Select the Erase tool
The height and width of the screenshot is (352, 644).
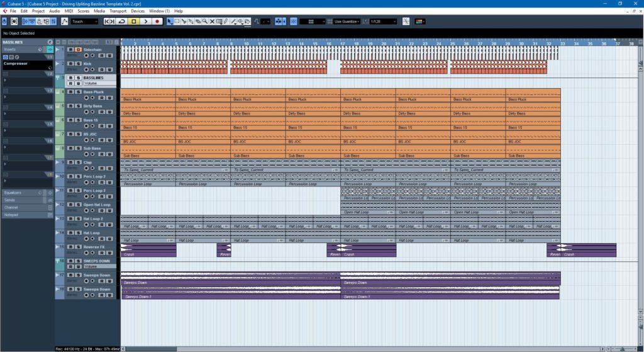(198, 21)
